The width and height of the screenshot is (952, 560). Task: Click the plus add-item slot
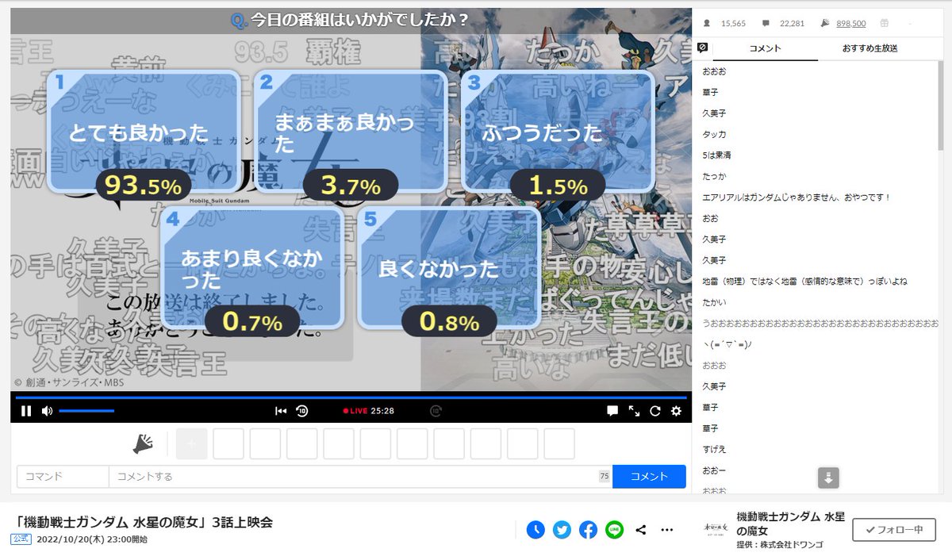click(191, 444)
